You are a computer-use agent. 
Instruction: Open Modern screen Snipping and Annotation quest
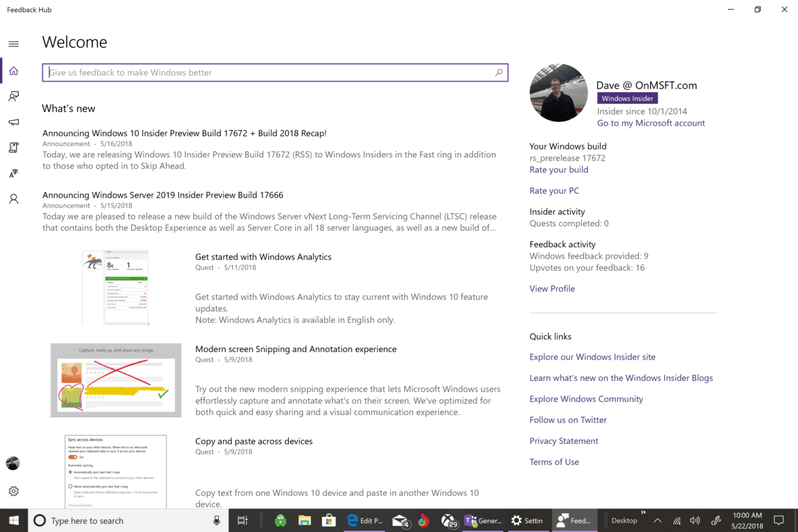click(x=296, y=348)
